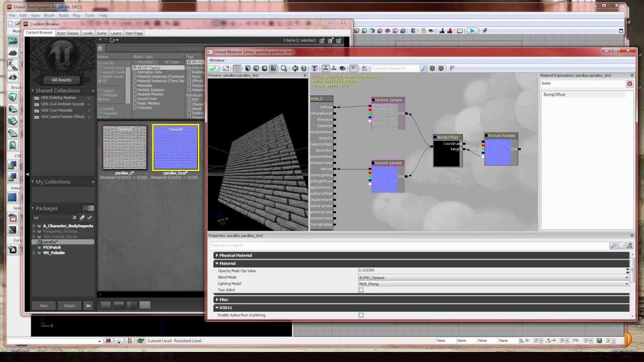Select BumpOffset expression in list
The height and width of the screenshot is (362, 644).
tap(554, 95)
